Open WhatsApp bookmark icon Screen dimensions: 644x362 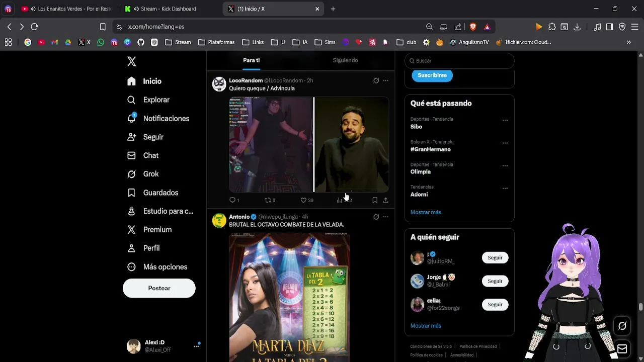pyautogui.click(x=101, y=42)
